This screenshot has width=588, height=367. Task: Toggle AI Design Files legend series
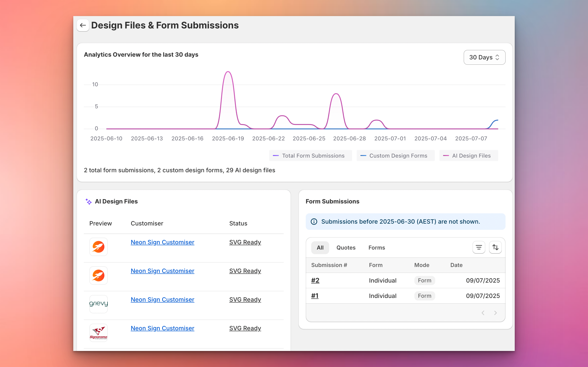(x=468, y=156)
